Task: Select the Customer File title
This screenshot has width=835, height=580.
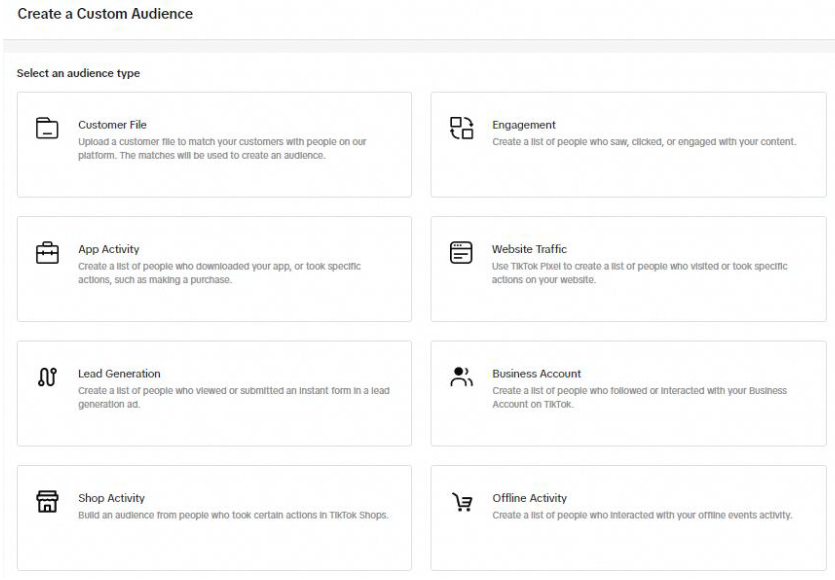Action: pos(112,125)
